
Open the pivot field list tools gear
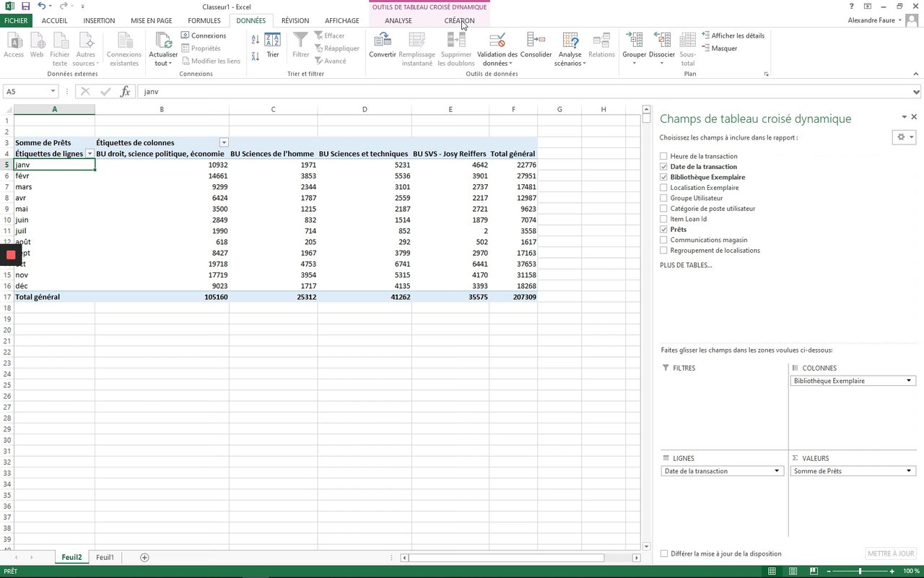(905, 137)
